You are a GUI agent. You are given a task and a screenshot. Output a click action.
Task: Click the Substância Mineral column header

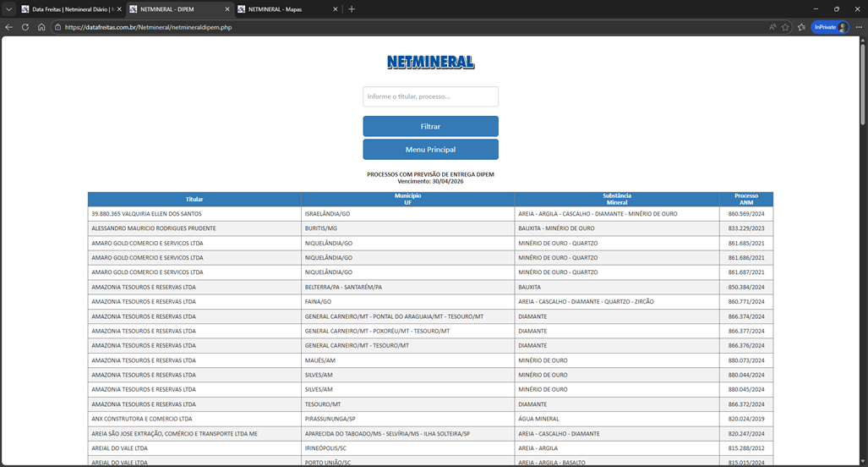pyautogui.click(x=617, y=200)
